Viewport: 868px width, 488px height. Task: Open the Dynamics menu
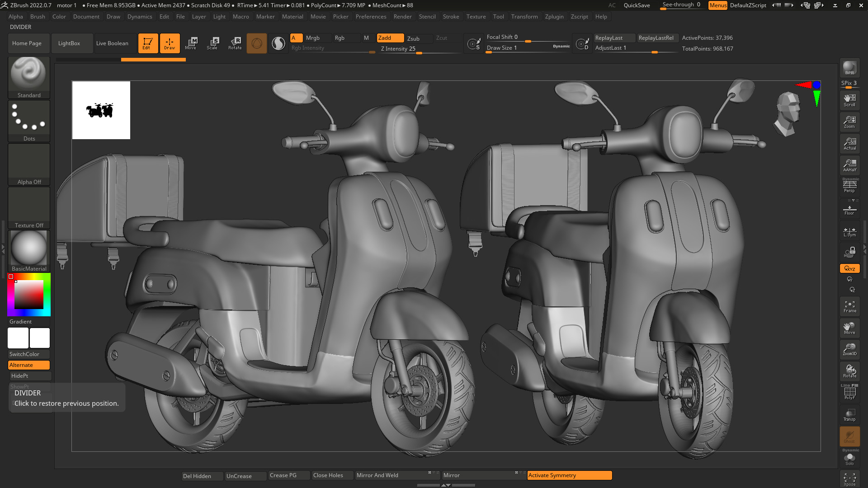point(140,17)
